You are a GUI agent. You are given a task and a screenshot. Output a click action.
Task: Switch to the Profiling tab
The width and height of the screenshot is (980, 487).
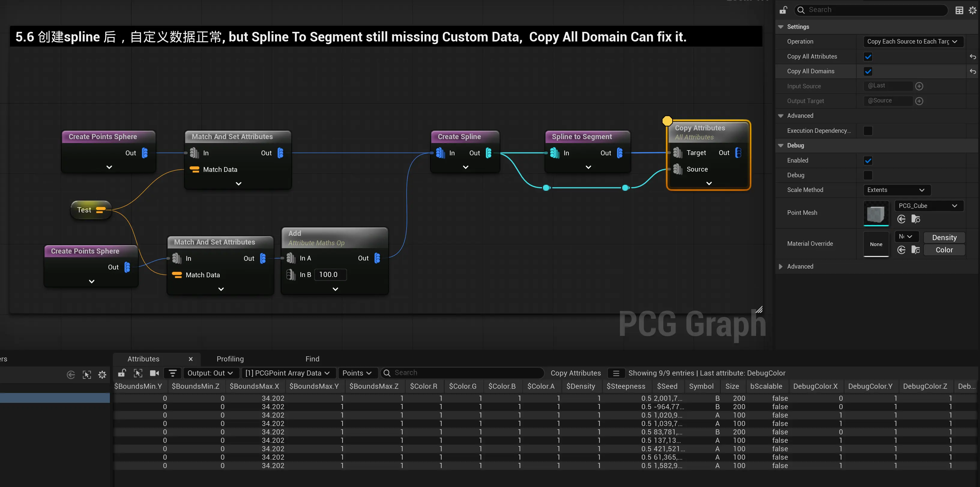coord(230,359)
